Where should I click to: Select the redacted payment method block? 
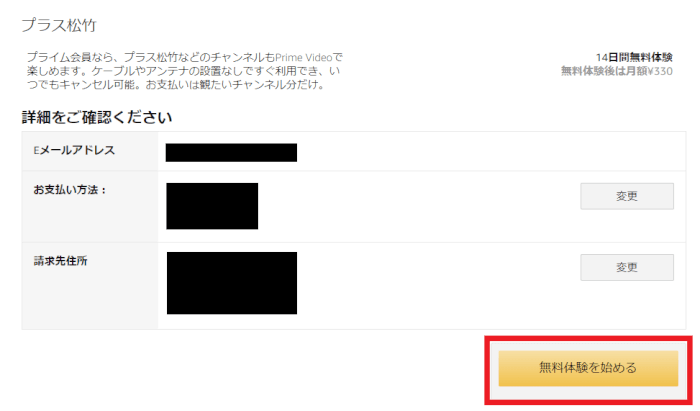212,206
